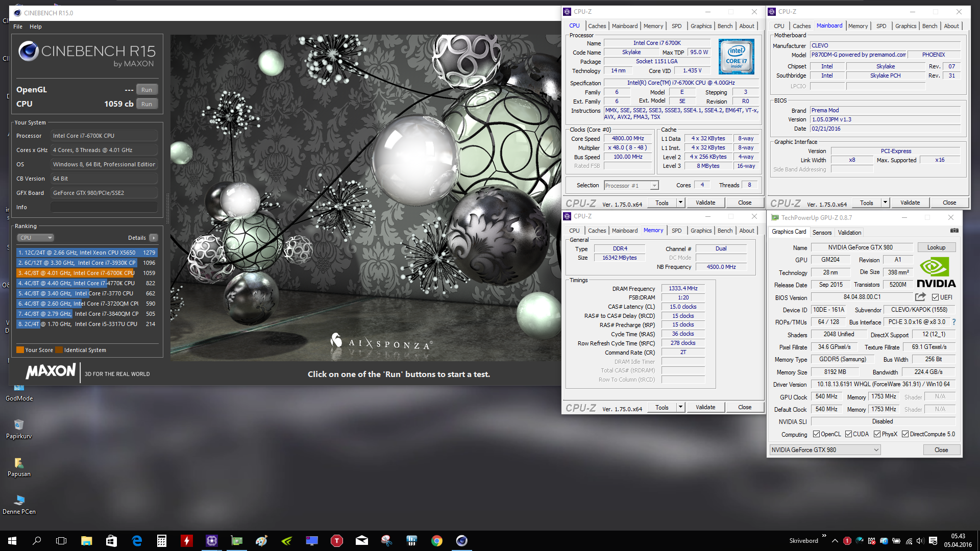
Task: Open the Windows Start menu
Action: click(x=12, y=541)
